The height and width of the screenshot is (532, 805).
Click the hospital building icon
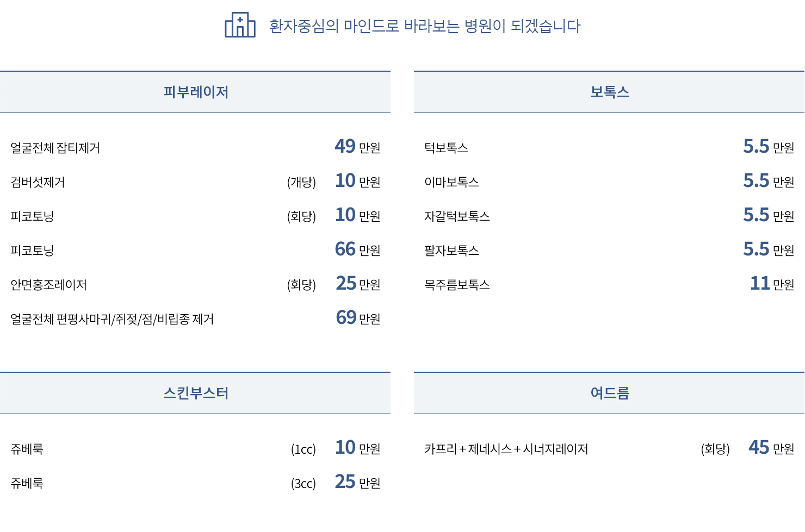(240, 25)
